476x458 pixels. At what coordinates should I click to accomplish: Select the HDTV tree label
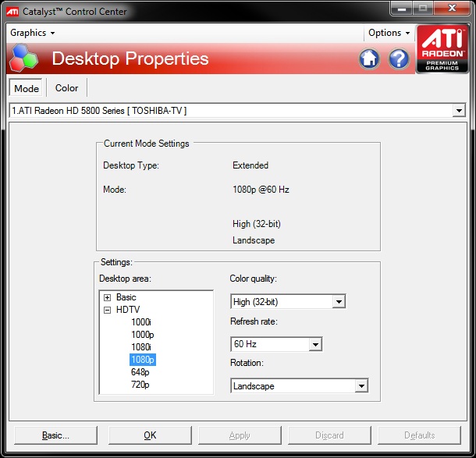[128, 310]
